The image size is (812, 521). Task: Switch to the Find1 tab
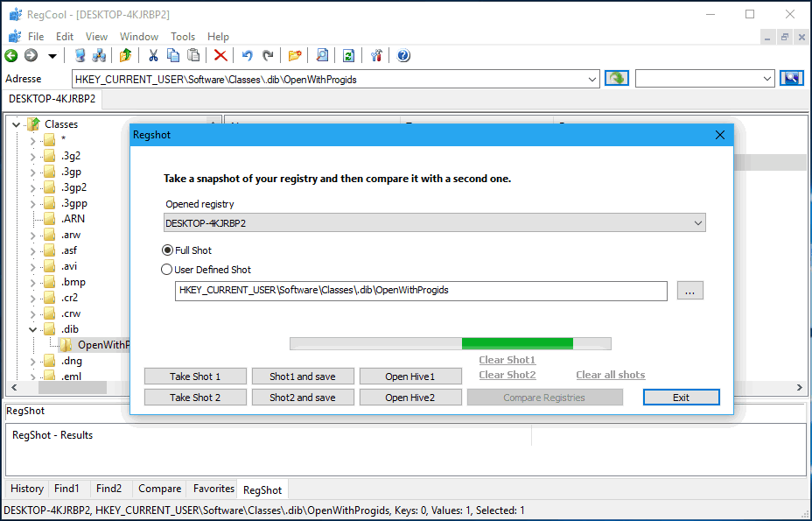pyautogui.click(x=66, y=489)
